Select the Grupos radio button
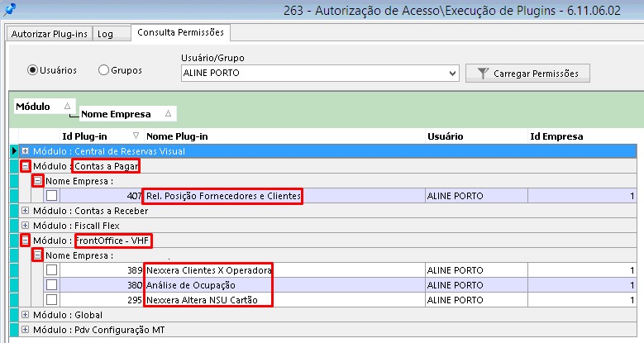Image resolution: width=644 pixels, height=343 pixels. coord(103,70)
